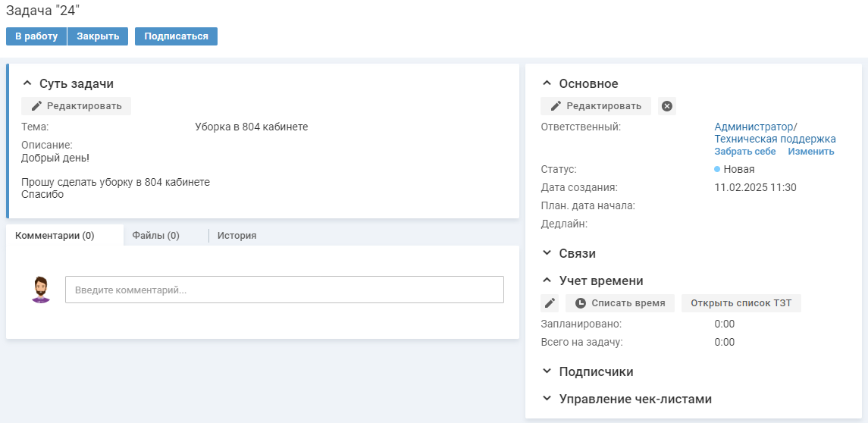
Task: Click the Забрать себе link
Action: click(745, 151)
